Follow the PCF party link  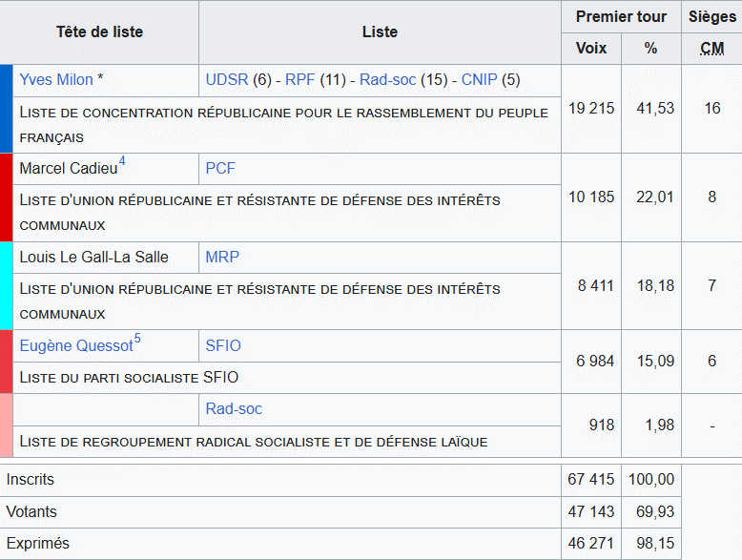220,169
